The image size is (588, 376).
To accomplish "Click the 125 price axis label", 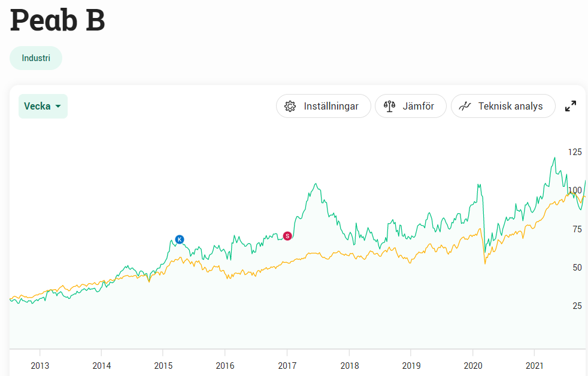I will pyautogui.click(x=574, y=152).
